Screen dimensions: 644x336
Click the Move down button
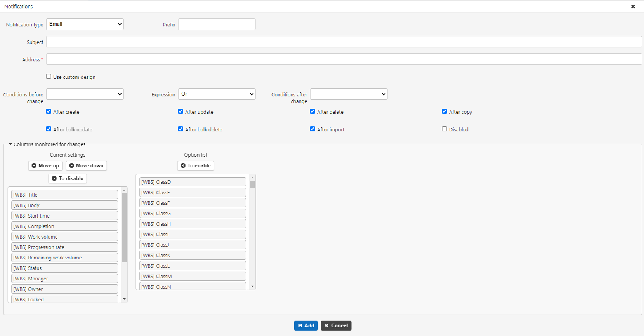(x=86, y=165)
